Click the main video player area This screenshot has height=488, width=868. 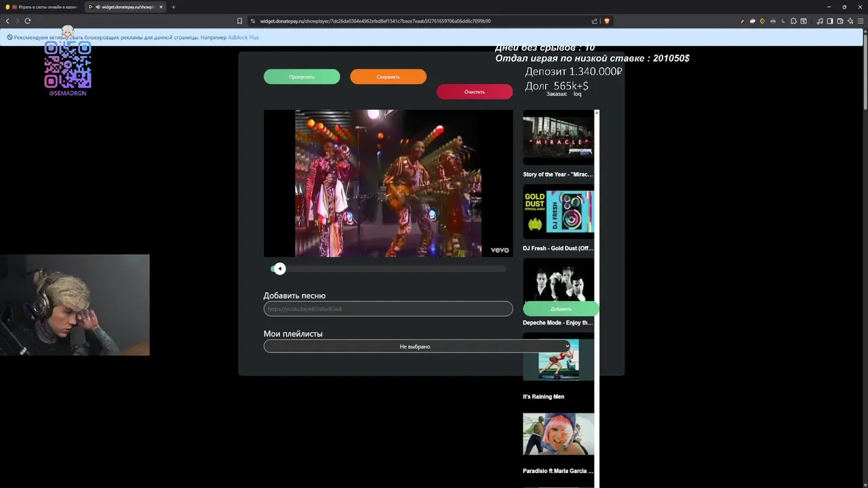coord(388,183)
